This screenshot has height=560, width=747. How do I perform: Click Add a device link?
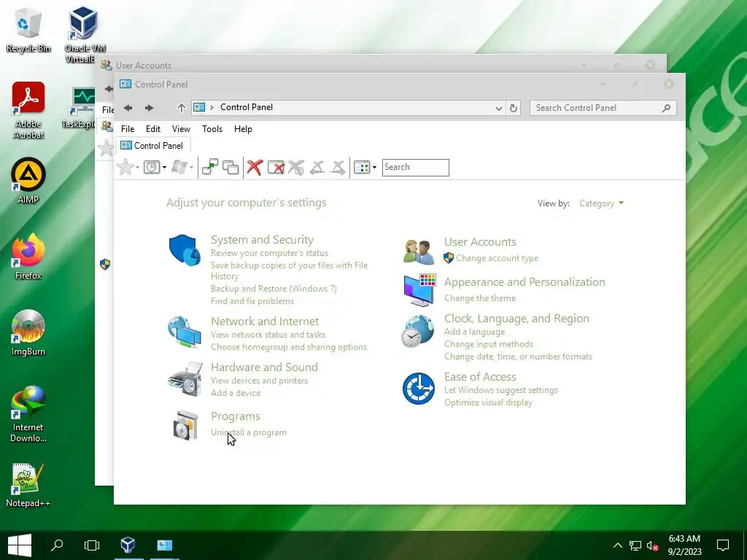236,393
